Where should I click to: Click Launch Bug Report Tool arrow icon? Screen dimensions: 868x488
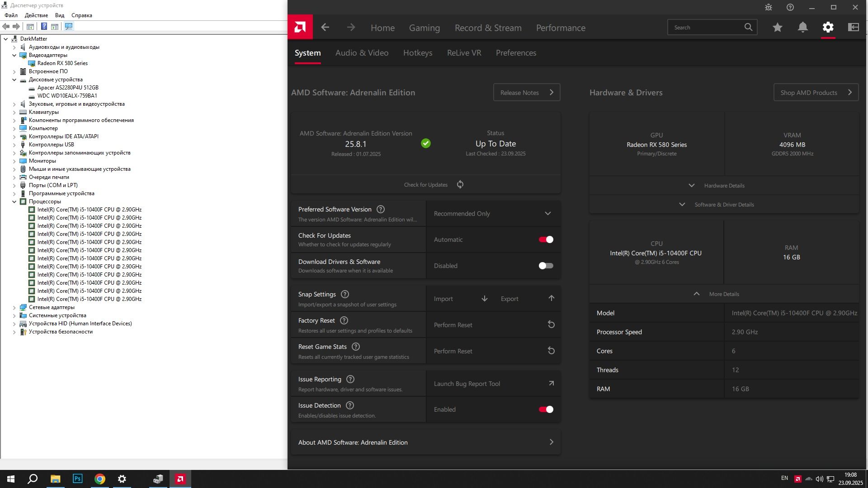click(552, 383)
